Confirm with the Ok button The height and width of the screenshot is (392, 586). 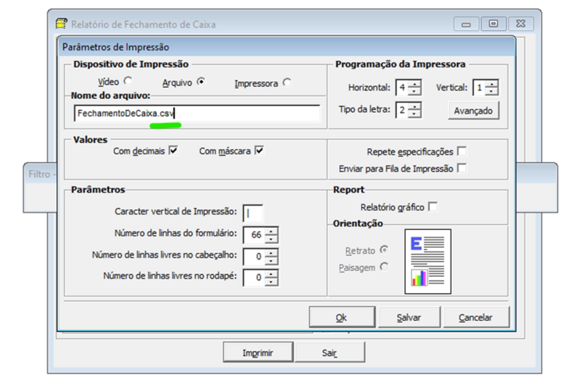(342, 317)
